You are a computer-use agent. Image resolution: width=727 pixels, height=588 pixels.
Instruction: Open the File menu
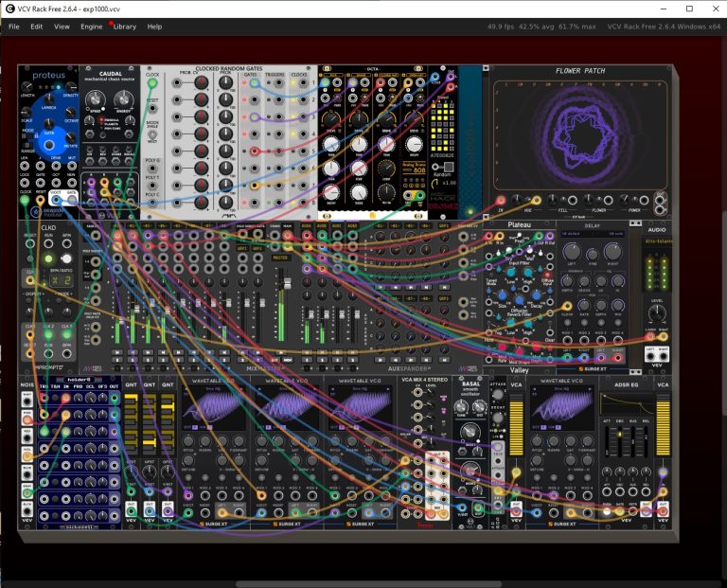14,27
